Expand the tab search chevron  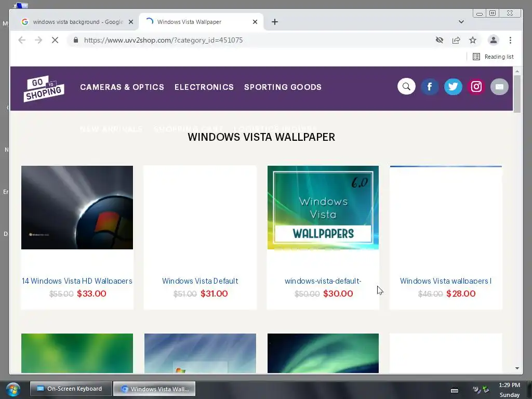click(x=461, y=22)
